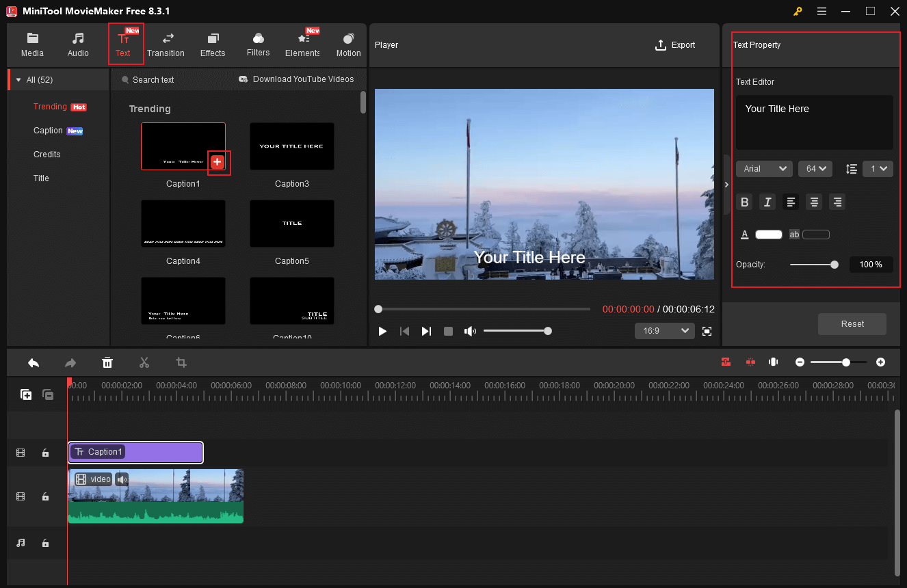Image resolution: width=907 pixels, height=588 pixels.
Task: Switch to the Elements panel
Action: point(302,44)
